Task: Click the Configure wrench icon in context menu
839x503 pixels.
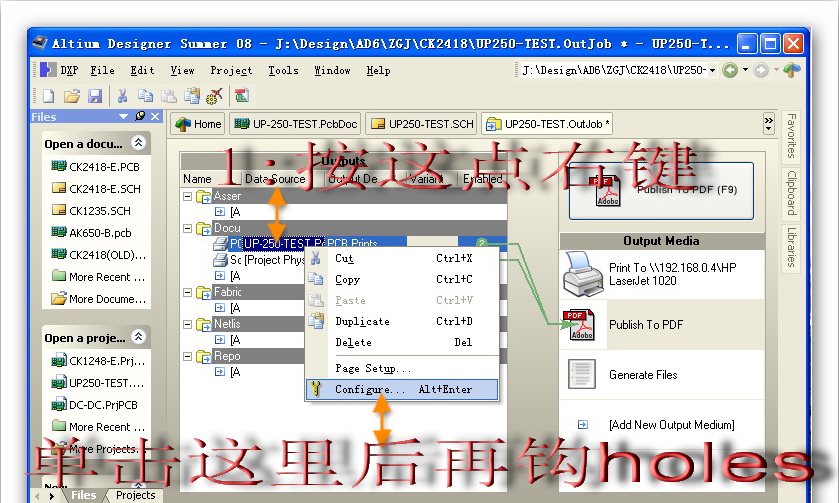Action: click(x=316, y=389)
